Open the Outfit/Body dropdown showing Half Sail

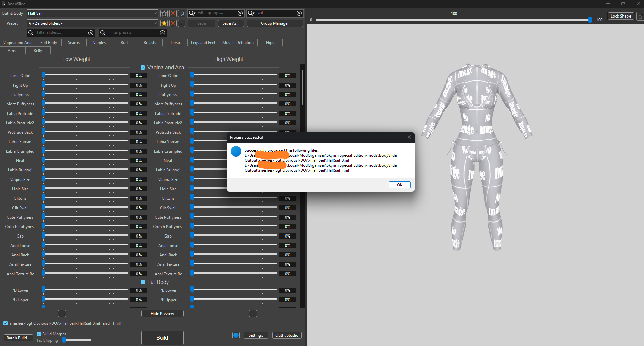[92, 13]
